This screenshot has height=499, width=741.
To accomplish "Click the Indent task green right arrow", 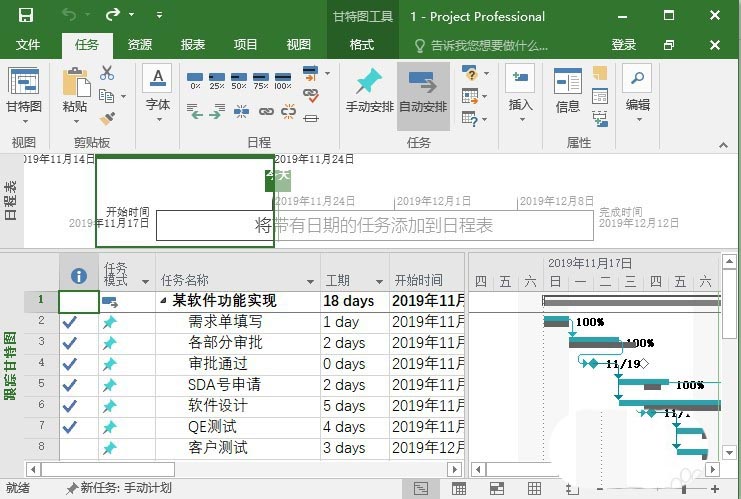I will click(x=217, y=111).
